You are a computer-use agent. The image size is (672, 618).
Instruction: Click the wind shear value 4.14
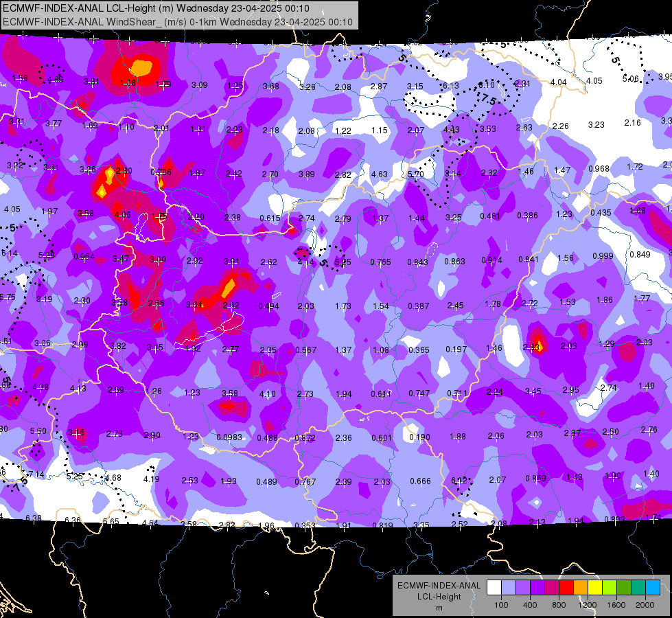point(305,262)
